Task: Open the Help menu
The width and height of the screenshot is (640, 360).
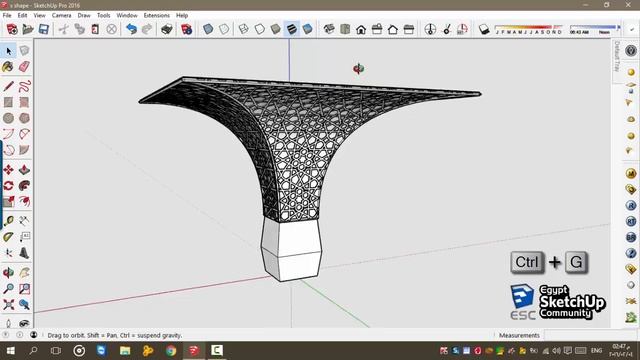Action: [x=182, y=15]
